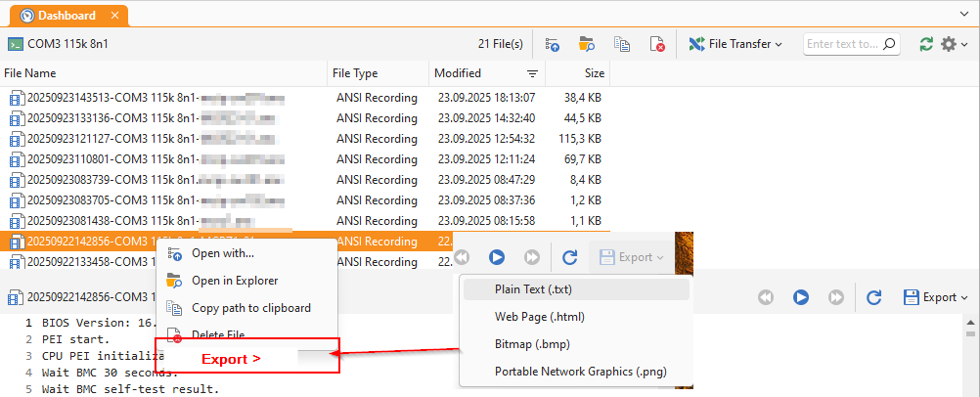Click the green refresh arrows icon
This screenshot has width=980, height=397.
926,44
